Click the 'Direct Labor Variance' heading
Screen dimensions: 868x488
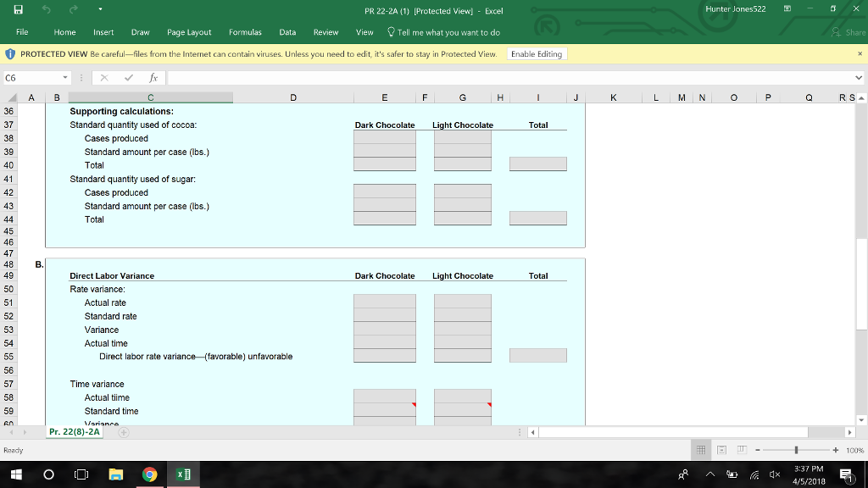(x=112, y=275)
